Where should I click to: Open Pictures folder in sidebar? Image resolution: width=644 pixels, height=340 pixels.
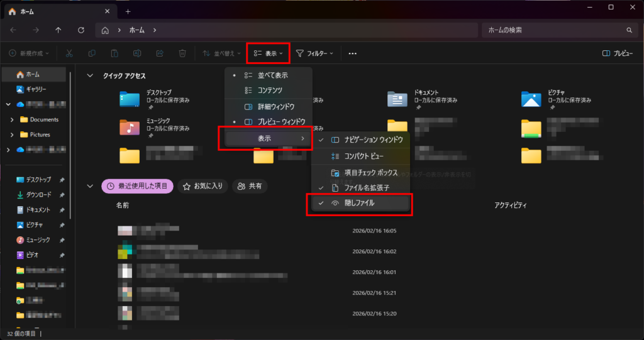pos(35,134)
